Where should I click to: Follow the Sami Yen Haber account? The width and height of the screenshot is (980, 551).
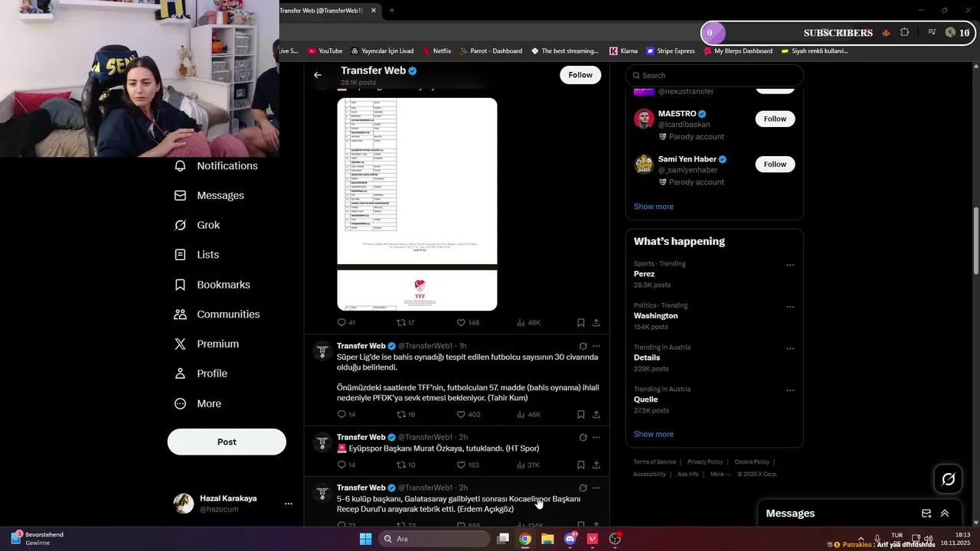tap(775, 164)
